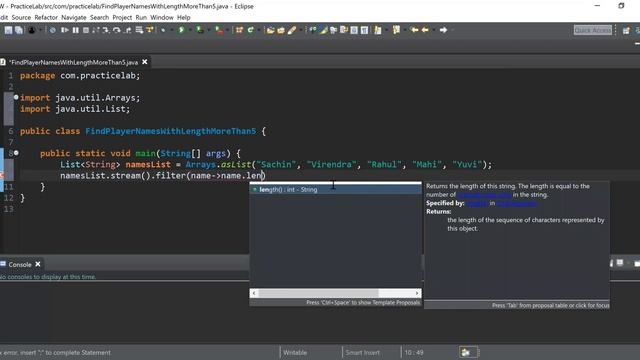Select the length() : int proposal

tap(336, 189)
